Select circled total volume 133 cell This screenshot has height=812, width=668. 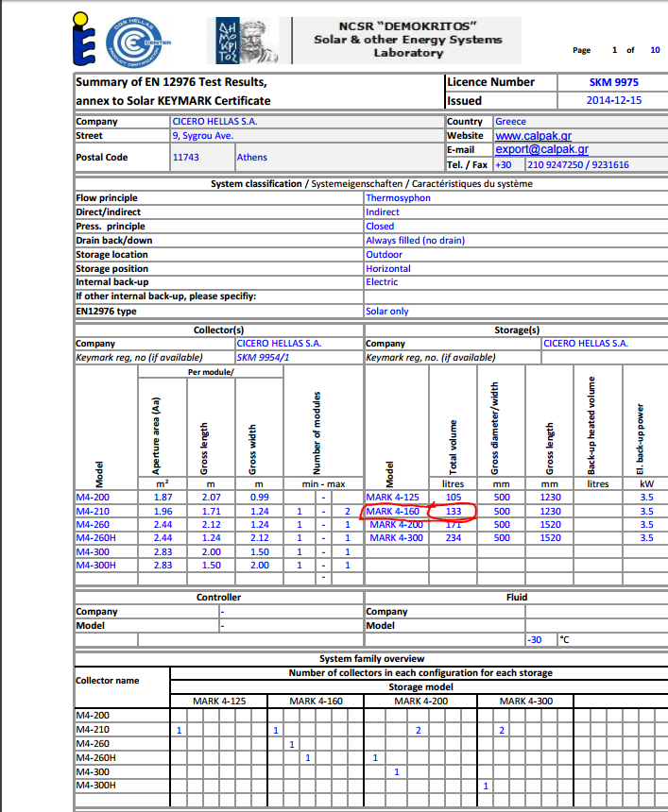tap(453, 511)
